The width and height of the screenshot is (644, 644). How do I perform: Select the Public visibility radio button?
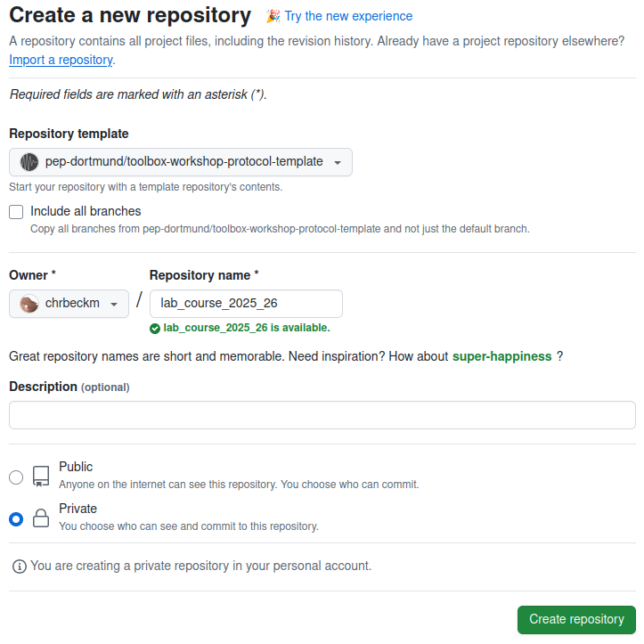tap(16, 477)
